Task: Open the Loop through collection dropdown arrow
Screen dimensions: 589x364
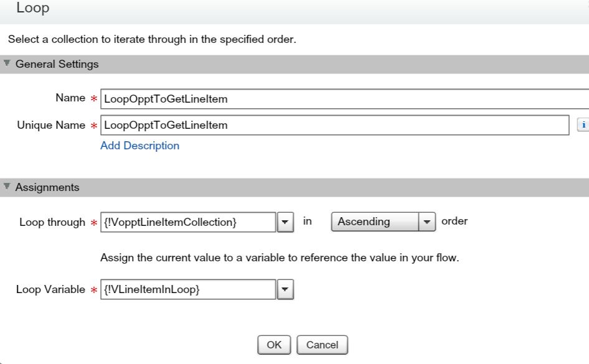Action: pos(285,222)
